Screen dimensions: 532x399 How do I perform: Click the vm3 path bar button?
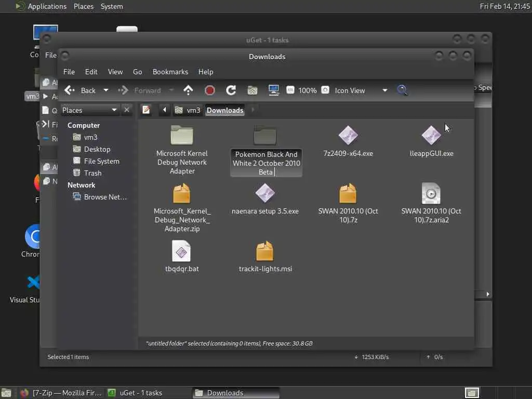pos(188,110)
